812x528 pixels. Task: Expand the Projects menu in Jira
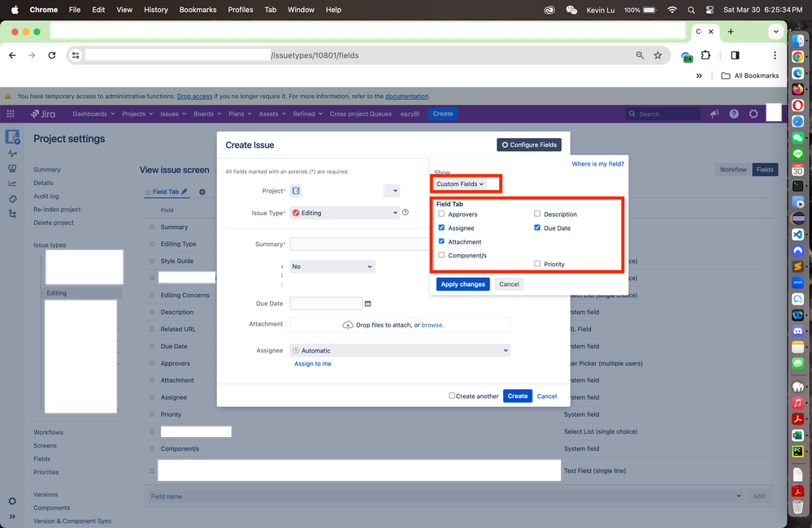click(x=137, y=114)
